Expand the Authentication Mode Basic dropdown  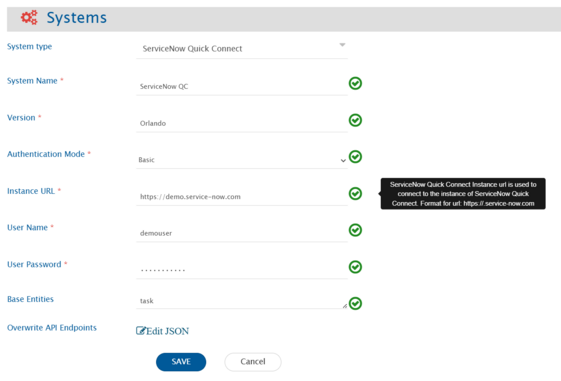(343, 160)
